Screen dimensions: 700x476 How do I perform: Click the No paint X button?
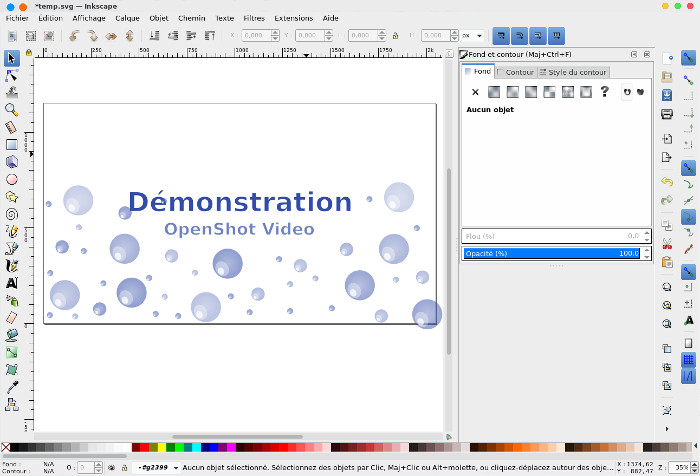coord(475,92)
